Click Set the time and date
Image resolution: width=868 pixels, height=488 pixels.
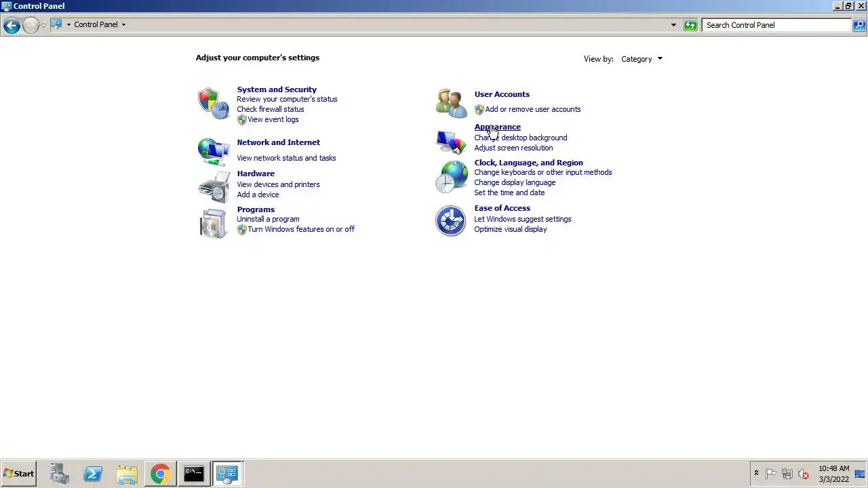509,192
